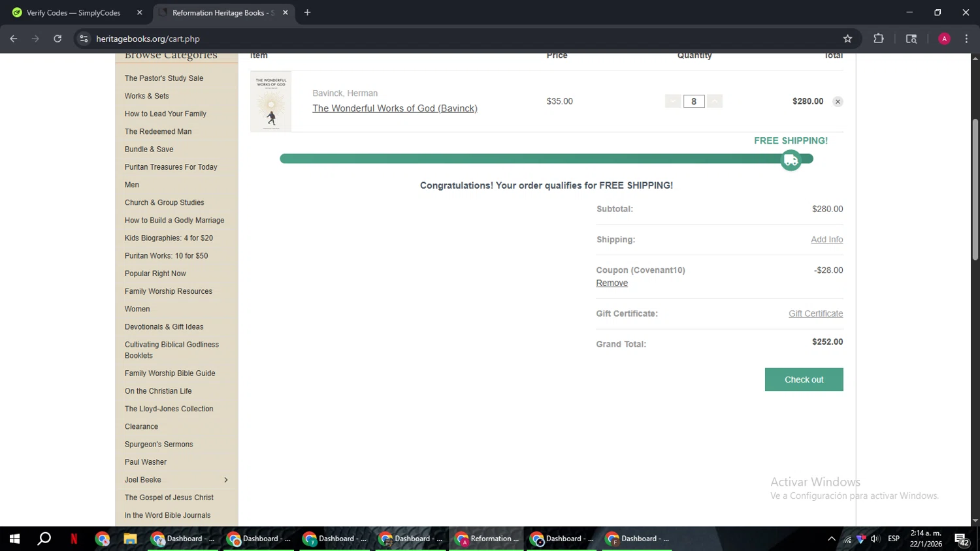Close the Verify Codes tab

point(139,12)
